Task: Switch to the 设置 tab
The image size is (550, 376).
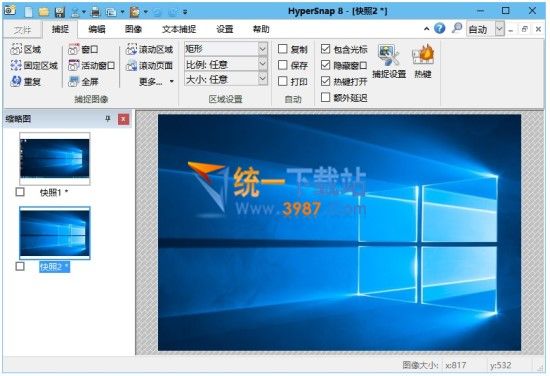Action: [x=225, y=29]
